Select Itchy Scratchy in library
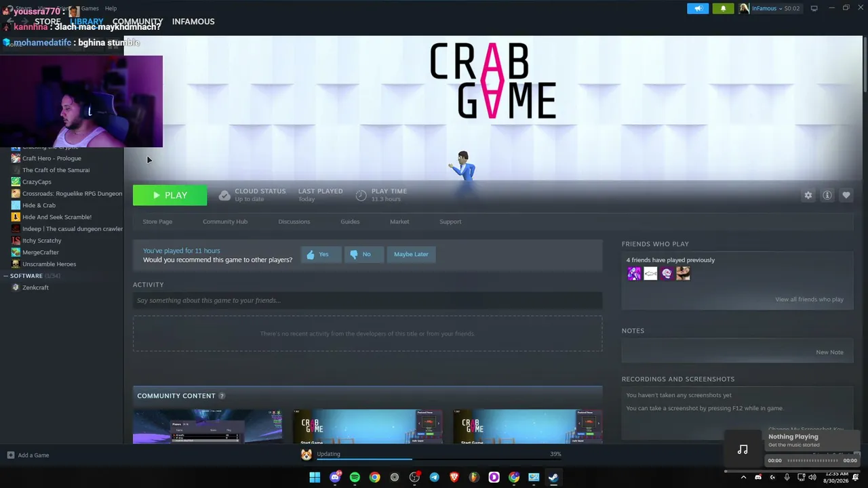Image resolution: width=868 pixels, height=488 pixels. point(41,241)
